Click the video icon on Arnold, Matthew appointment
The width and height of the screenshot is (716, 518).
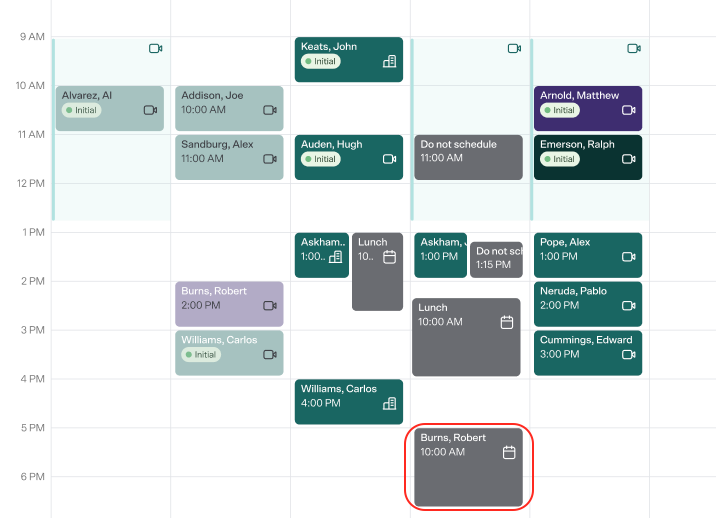pos(629,110)
